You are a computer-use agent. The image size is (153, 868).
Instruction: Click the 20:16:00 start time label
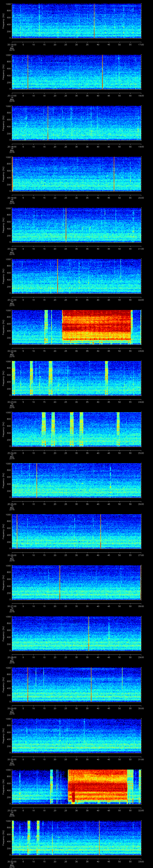point(12,44)
